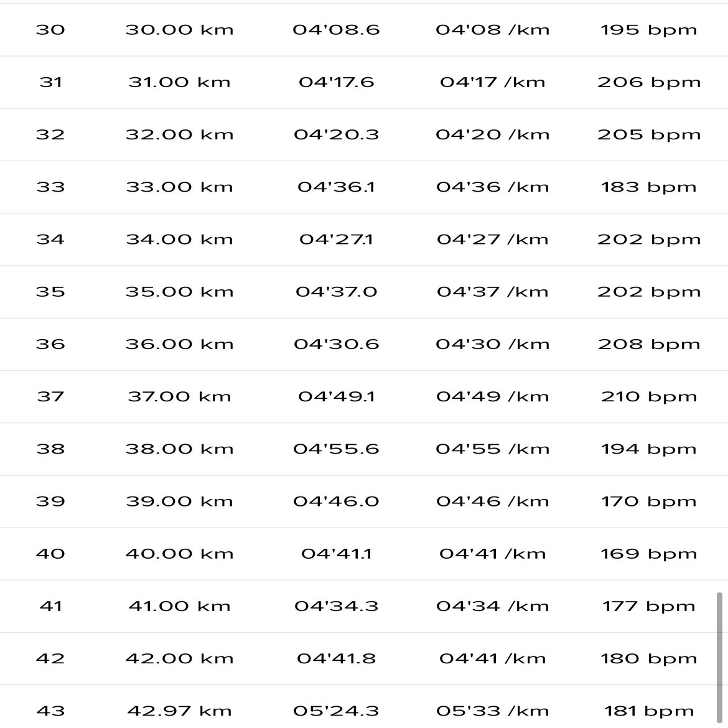Click the final 42.97 km distance
728x728 pixels.
point(179,711)
